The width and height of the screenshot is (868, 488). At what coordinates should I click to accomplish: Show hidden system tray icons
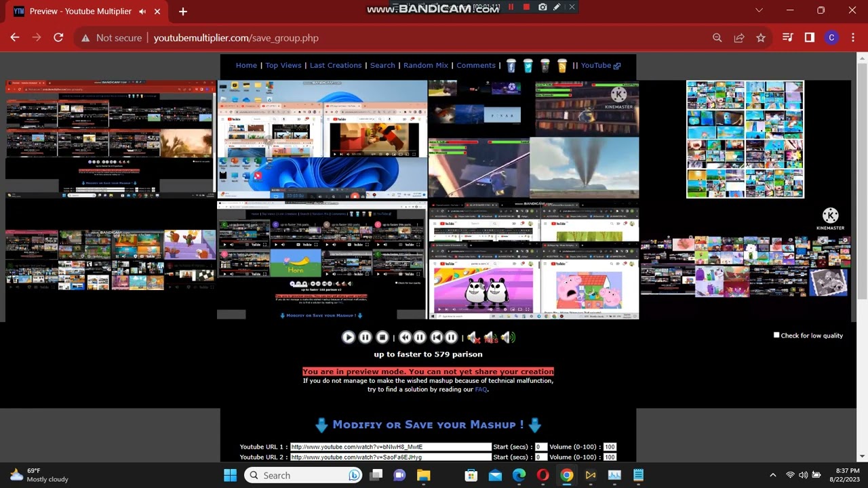click(772, 475)
